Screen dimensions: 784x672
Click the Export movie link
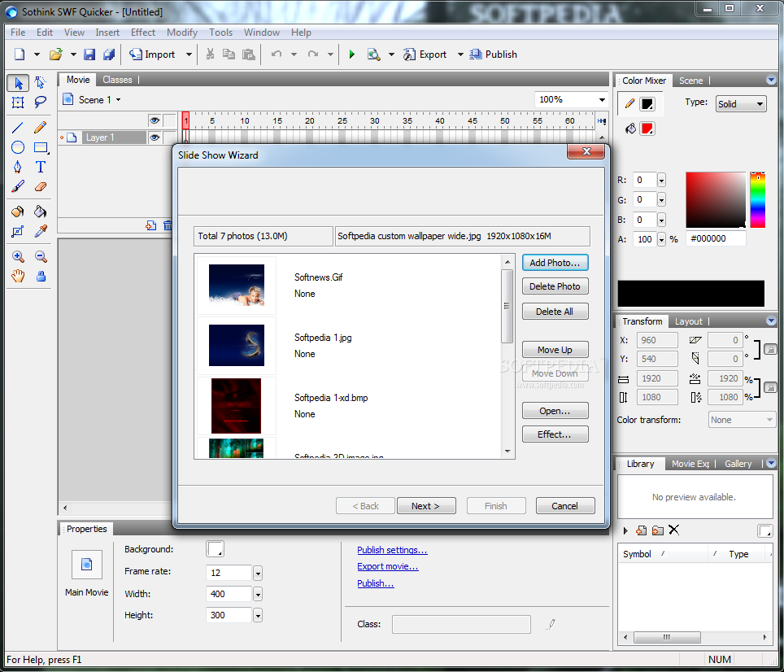(x=387, y=566)
